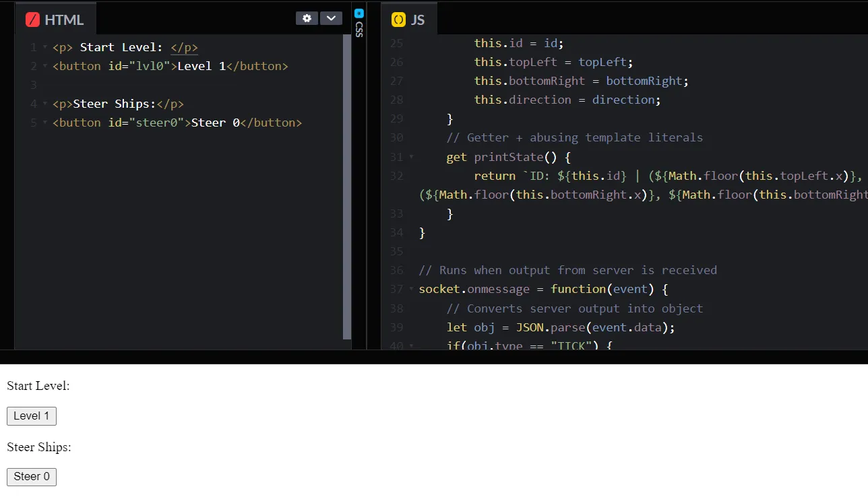Click the blue CSS panel icon
Screen dimensions: 868x497
(359, 13)
